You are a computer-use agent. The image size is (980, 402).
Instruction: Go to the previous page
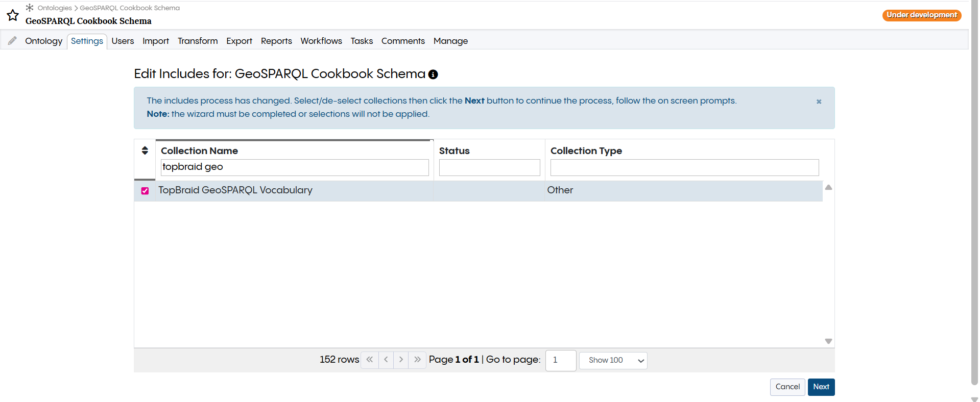[386, 360]
